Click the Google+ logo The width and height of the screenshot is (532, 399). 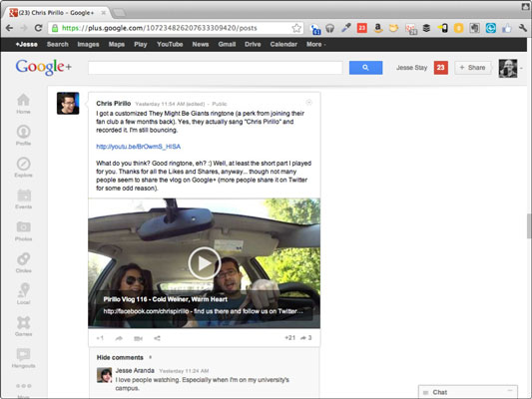(44, 67)
